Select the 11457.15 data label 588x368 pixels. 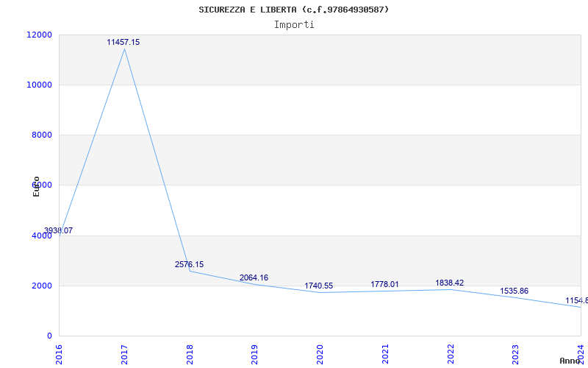pyautogui.click(x=123, y=43)
